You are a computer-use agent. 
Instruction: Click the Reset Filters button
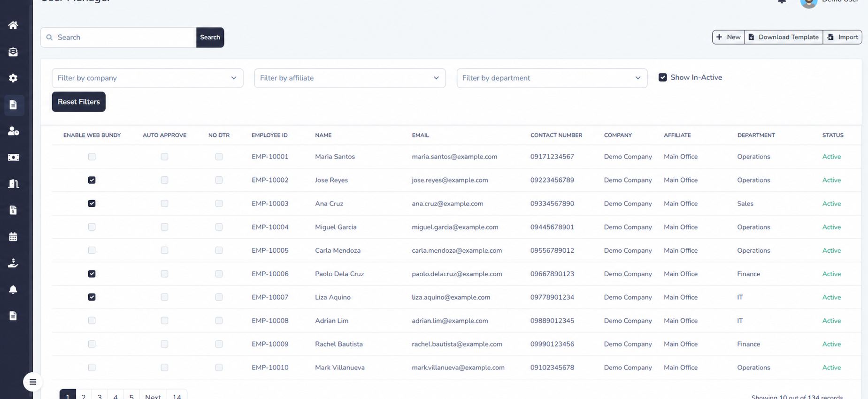[x=79, y=102]
